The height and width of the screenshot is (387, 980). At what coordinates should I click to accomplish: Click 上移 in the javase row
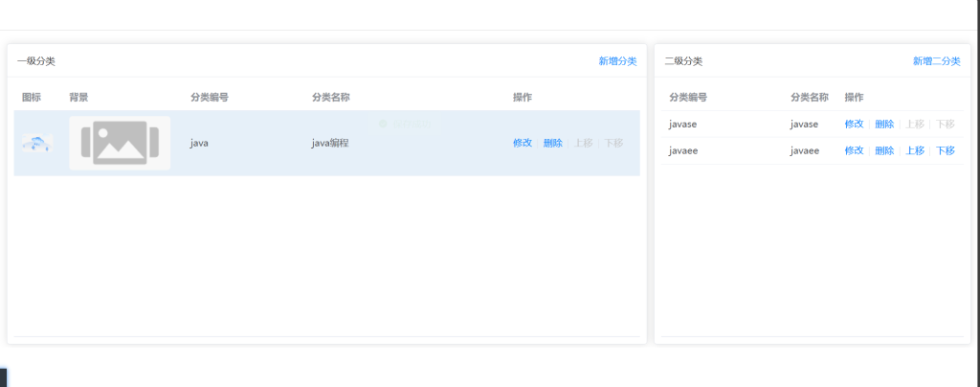tap(915, 124)
